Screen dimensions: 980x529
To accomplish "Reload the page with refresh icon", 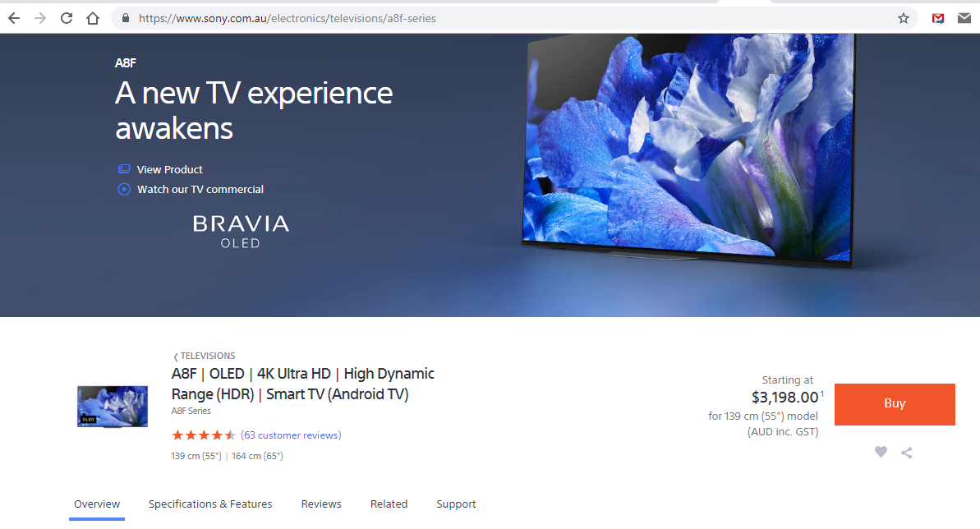I will 67,18.
